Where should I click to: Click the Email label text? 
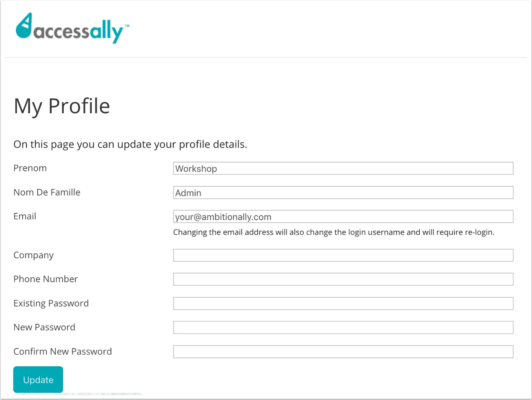pyautogui.click(x=25, y=216)
